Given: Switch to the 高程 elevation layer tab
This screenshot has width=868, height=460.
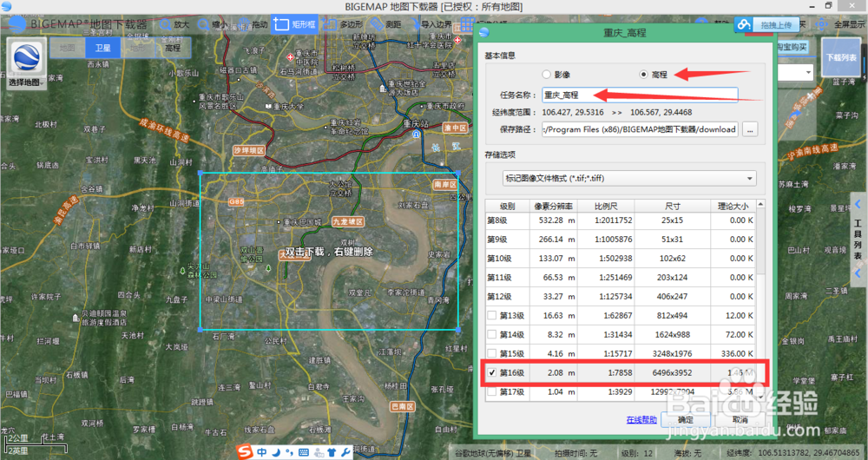Looking at the screenshot, I should (x=172, y=48).
